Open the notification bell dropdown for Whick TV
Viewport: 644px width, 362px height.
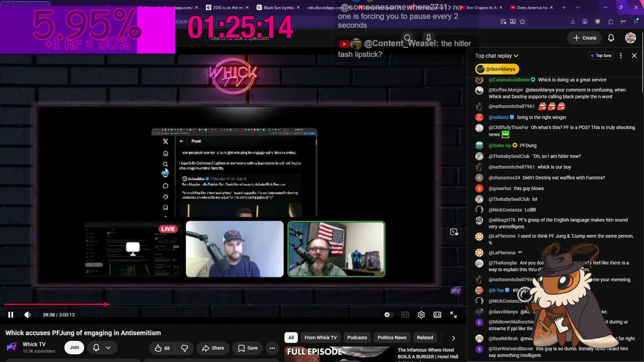pos(102,347)
